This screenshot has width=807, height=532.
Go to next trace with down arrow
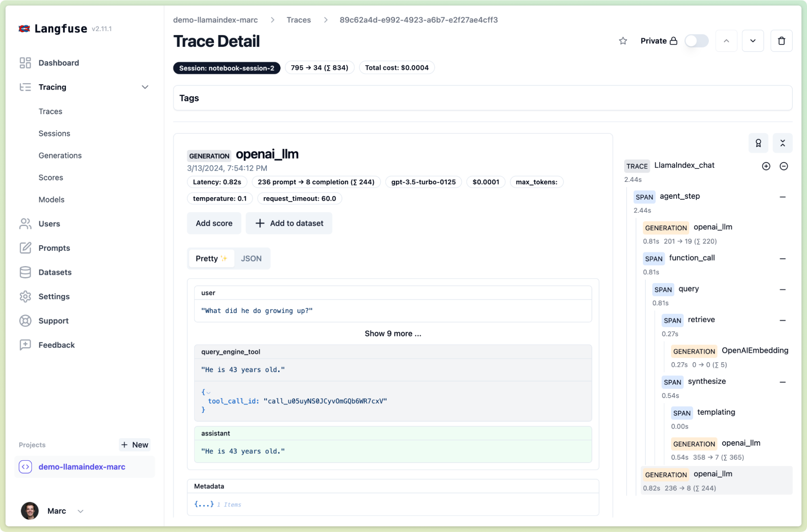pos(753,41)
